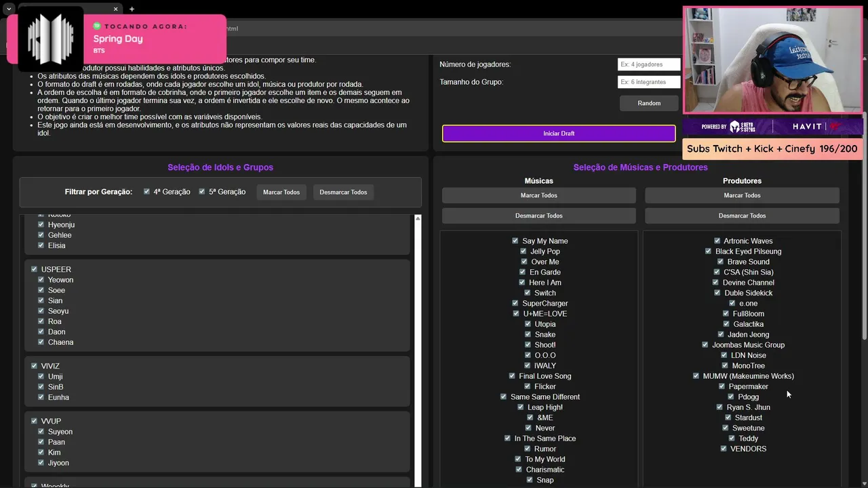The height and width of the screenshot is (488, 868).
Task: Uncheck the song Over Me
Action: pyautogui.click(x=524, y=262)
